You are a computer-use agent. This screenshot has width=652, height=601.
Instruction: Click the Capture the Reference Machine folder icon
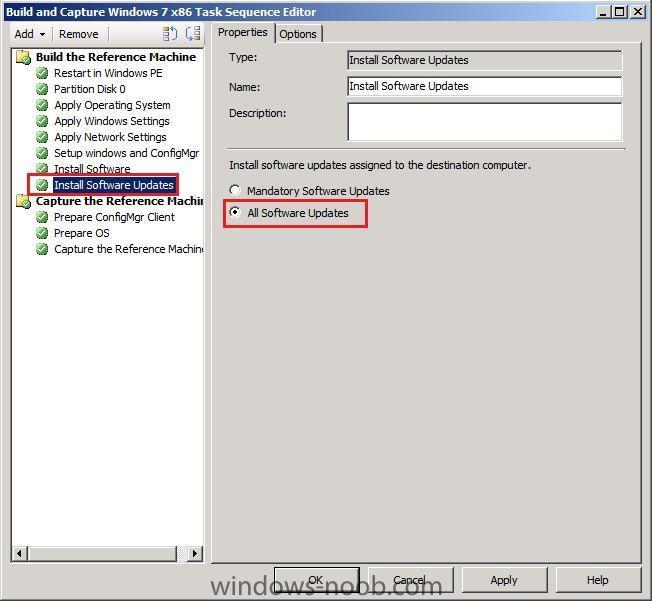coord(24,202)
